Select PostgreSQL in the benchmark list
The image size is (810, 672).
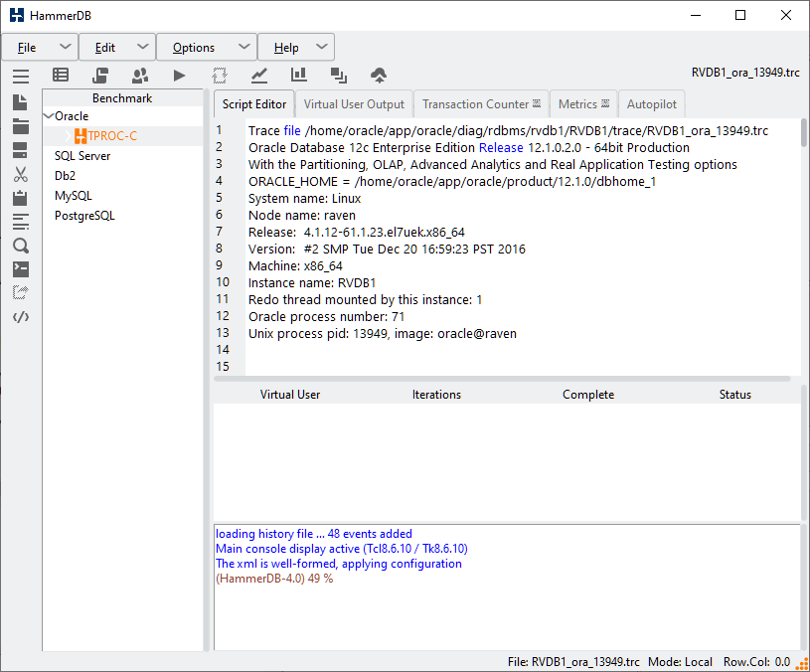pos(84,216)
